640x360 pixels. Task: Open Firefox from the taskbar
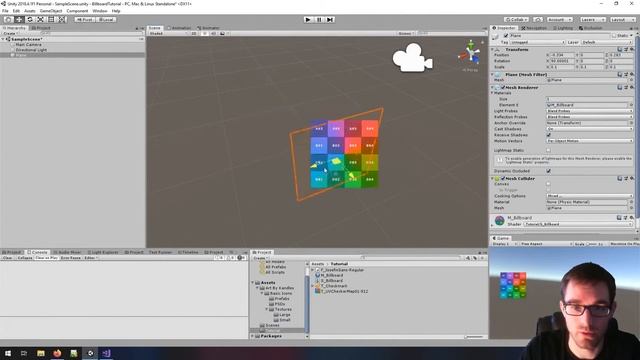click(x=57, y=353)
